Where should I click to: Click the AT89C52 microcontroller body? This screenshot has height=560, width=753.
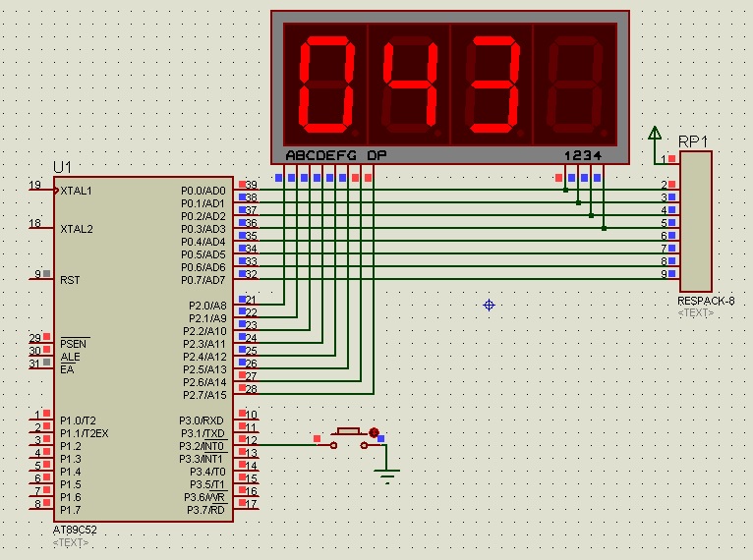click(144, 349)
